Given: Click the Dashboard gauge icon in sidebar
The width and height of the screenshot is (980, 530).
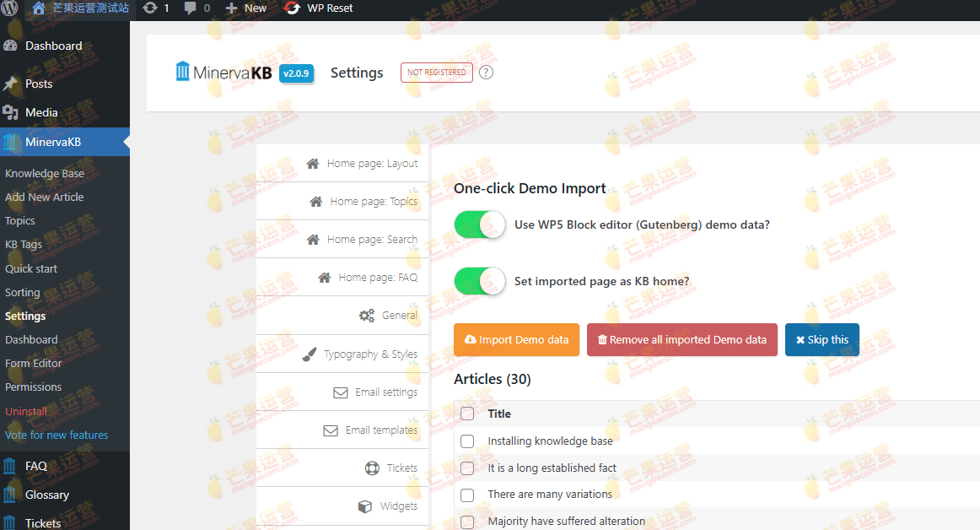Looking at the screenshot, I should click(10, 46).
